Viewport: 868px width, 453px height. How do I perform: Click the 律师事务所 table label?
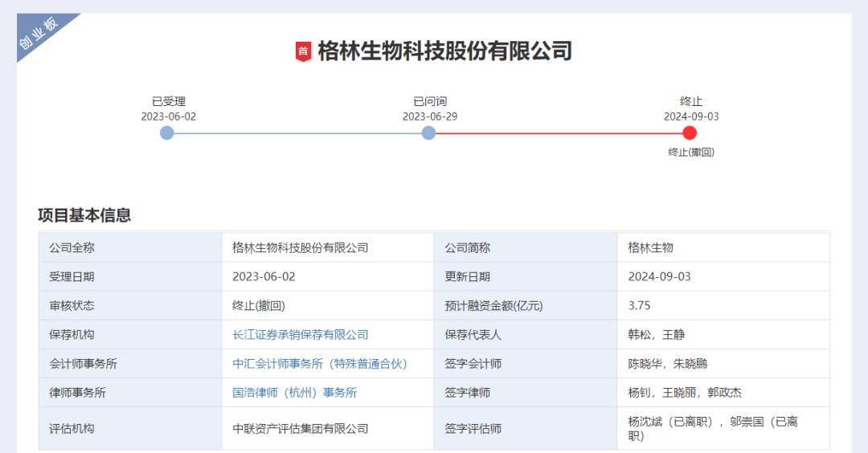[77, 393]
